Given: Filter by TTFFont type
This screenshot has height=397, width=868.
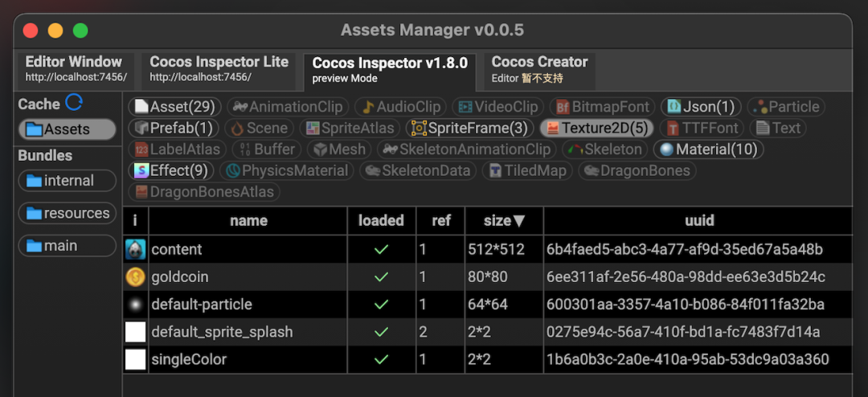Looking at the screenshot, I should (702, 128).
